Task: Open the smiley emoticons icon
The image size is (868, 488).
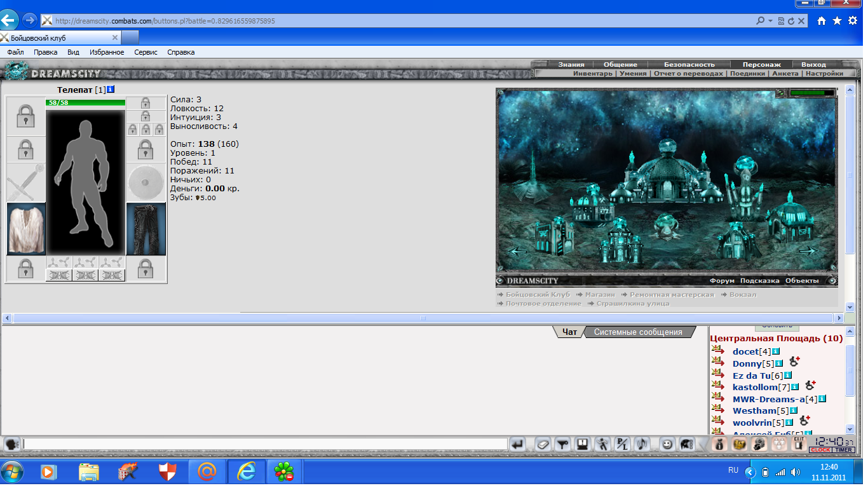Action: point(667,444)
